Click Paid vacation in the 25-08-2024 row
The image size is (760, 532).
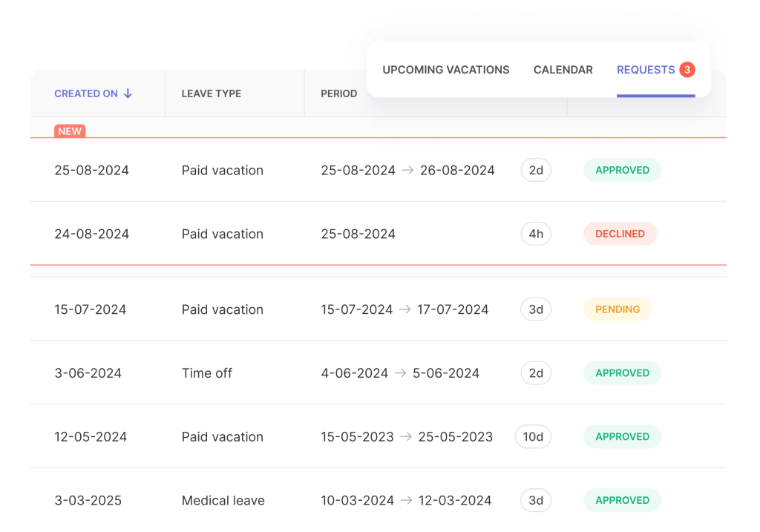click(x=223, y=170)
